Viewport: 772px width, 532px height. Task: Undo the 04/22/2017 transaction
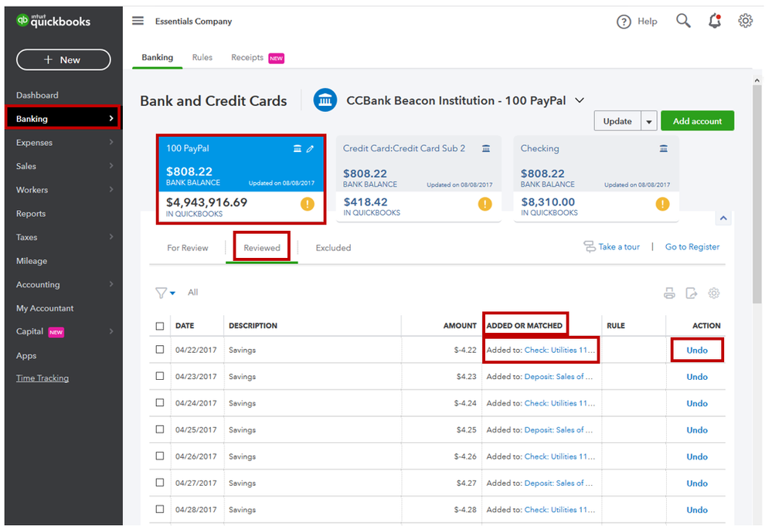coord(697,350)
